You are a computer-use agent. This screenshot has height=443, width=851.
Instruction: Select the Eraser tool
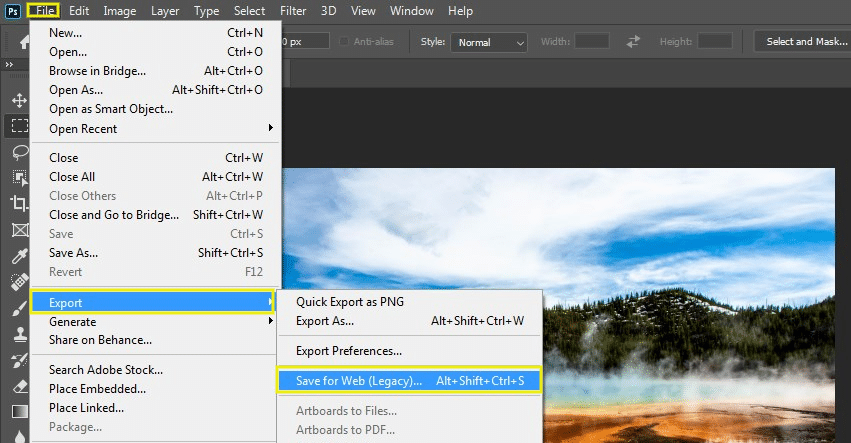pyautogui.click(x=20, y=386)
